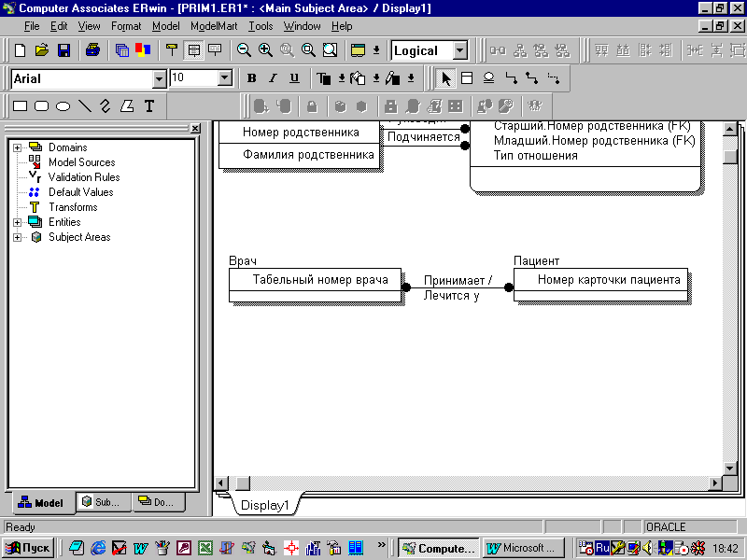Expand the Subject Areas tree node
This screenshot has width=747, height=560.
(x=17, y=237)
